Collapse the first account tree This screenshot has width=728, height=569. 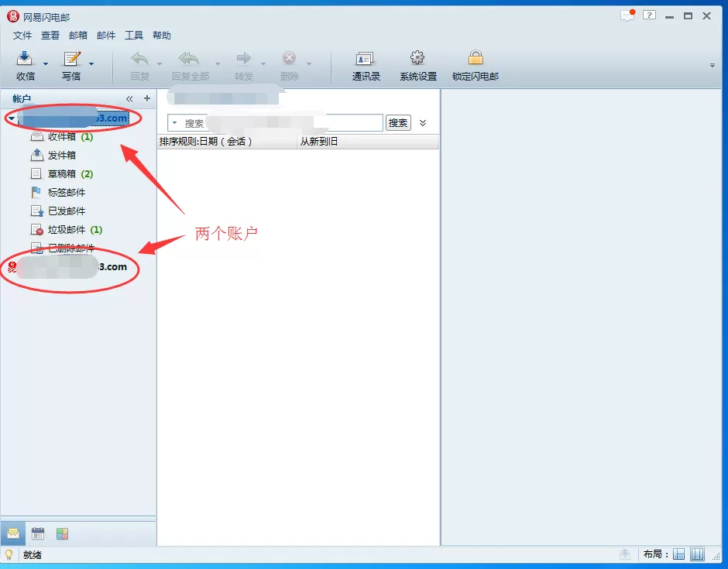coord(12,118)
